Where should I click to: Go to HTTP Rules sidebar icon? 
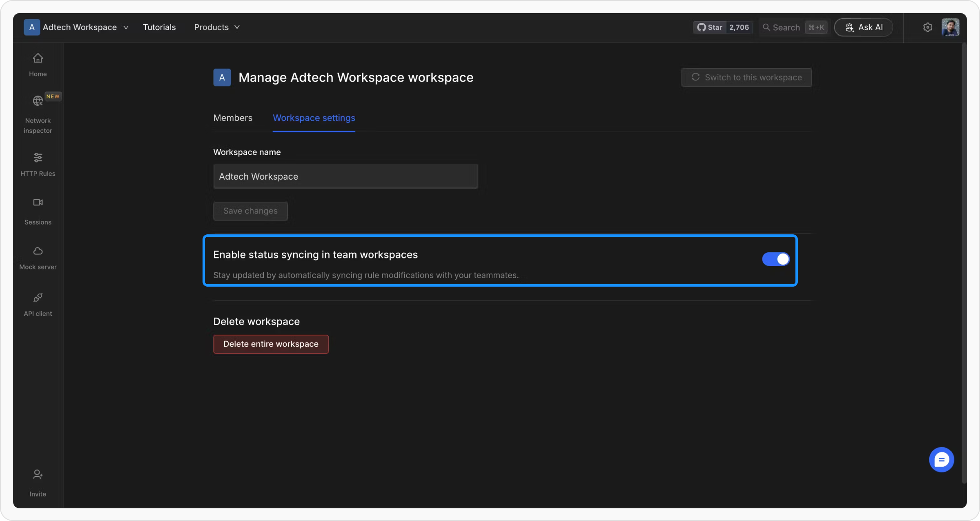38,158
